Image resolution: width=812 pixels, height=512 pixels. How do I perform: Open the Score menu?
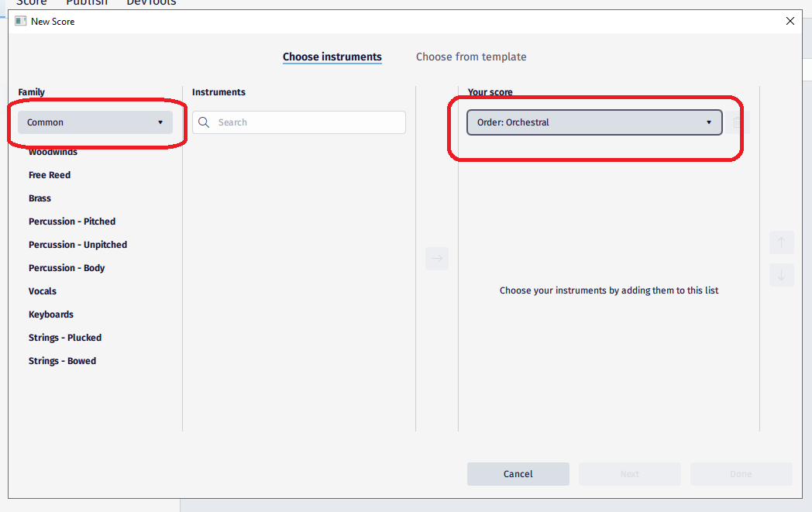point(32,3)
